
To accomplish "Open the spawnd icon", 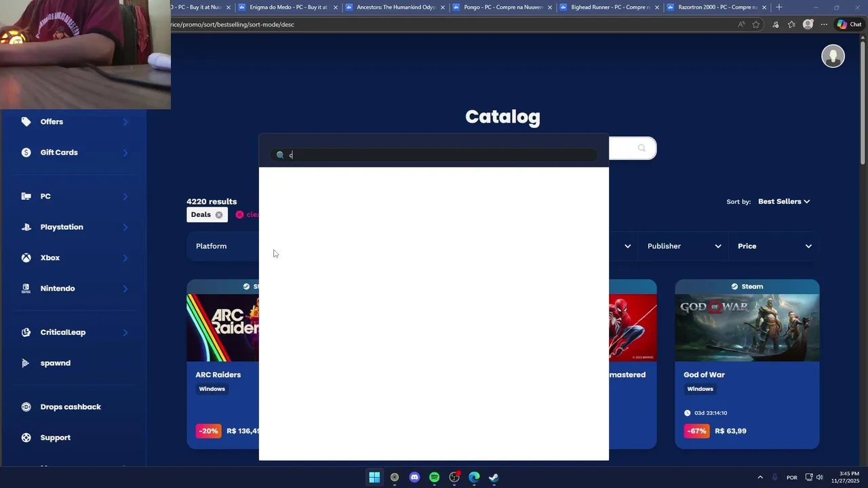I will pyautogui.click(x=26, y=363).
